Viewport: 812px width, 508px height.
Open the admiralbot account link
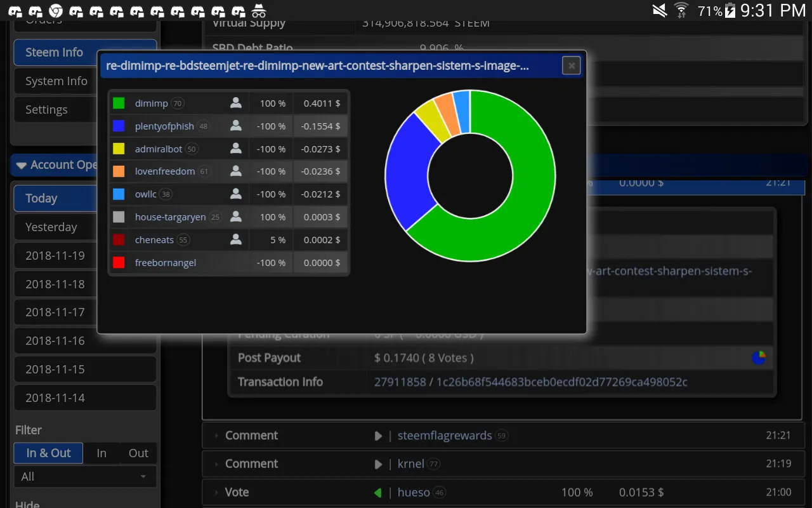click(x=159, y=149)
